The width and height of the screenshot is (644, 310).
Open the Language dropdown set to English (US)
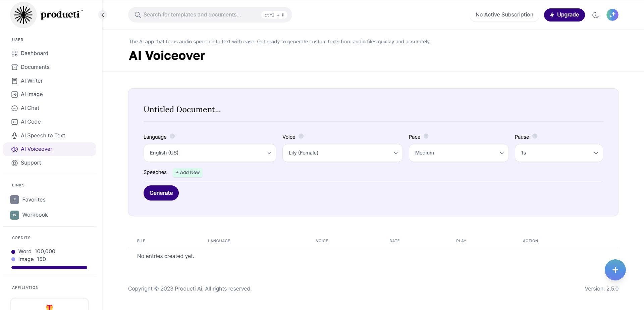pos(210,153)
